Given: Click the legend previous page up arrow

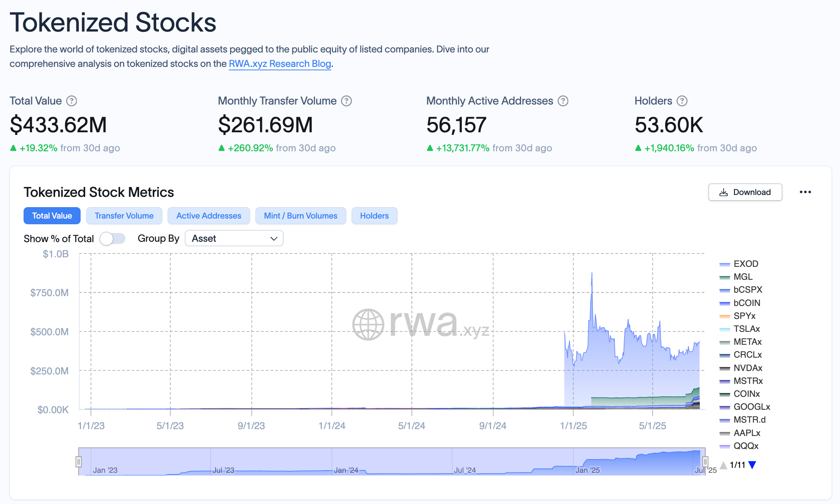Looking at the screenshot, I should pyautogui.click(x=723, y=464).
